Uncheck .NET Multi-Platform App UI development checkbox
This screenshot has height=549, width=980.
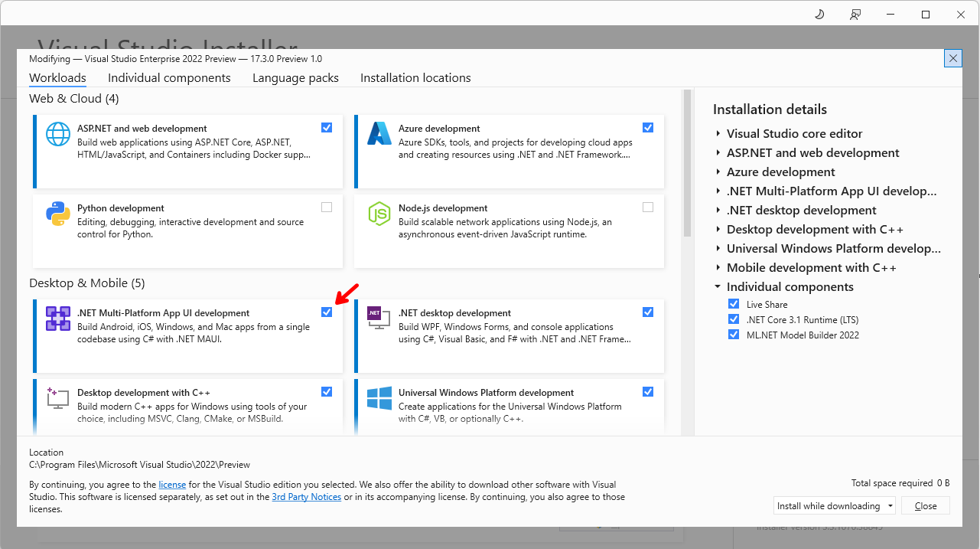(x=327, y=312)
